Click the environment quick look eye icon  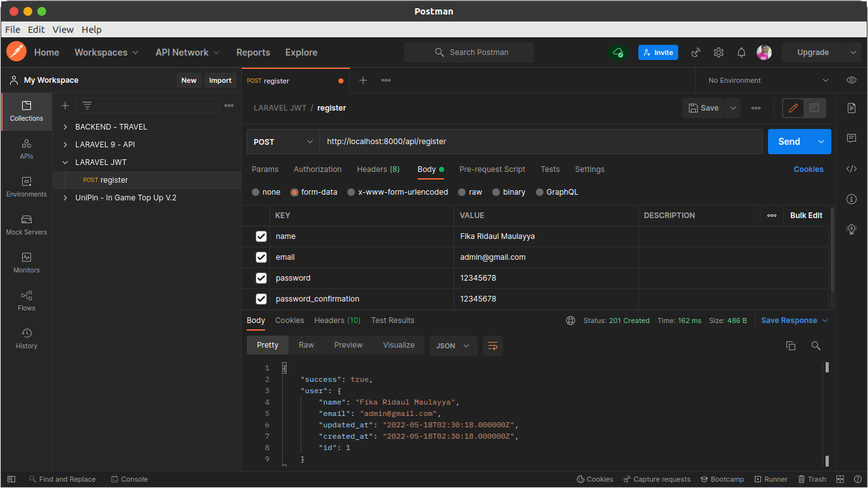pyautogui.click(x=852, y=80)
